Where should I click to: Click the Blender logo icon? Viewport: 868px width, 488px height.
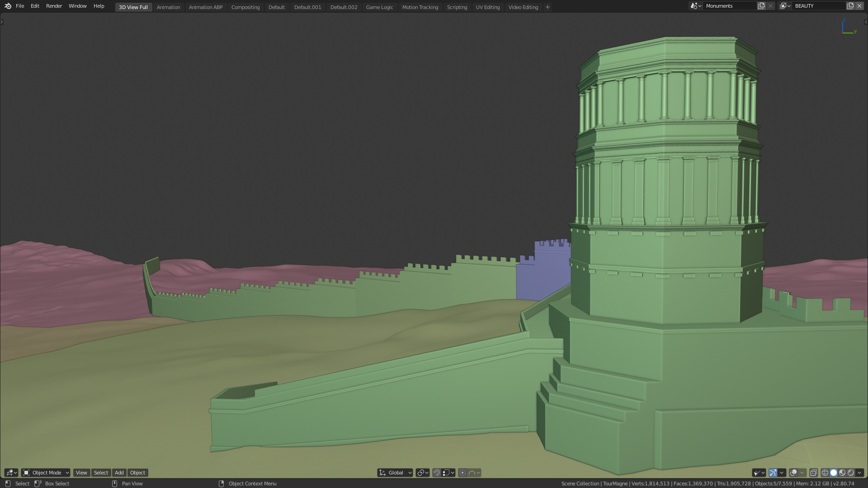point(8,6)
